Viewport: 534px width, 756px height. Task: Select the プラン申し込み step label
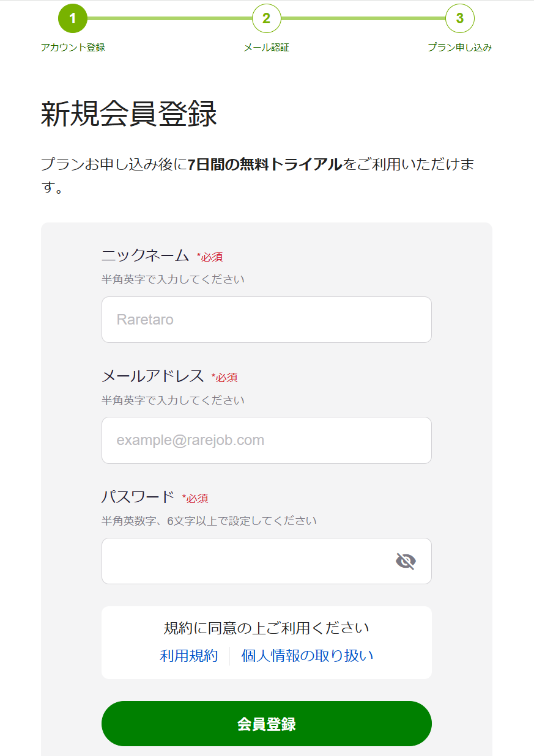point(459,48)
